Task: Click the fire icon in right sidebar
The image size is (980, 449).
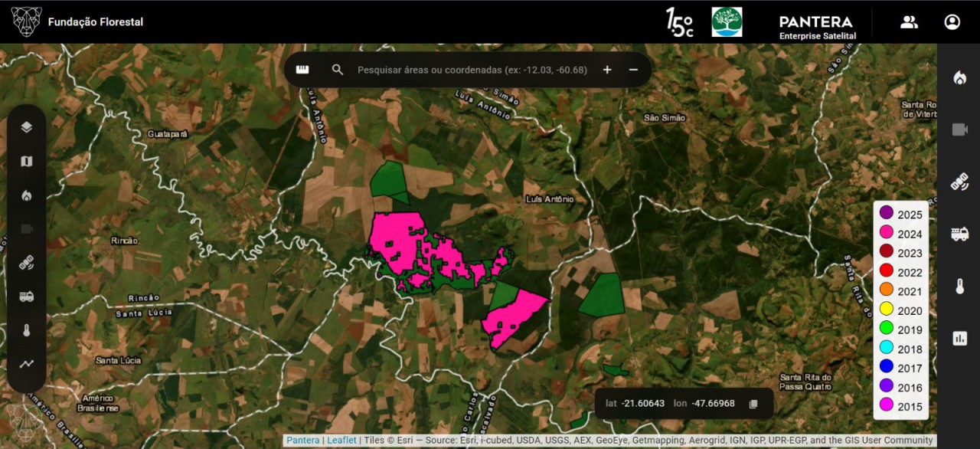Action: coord(959,77)
